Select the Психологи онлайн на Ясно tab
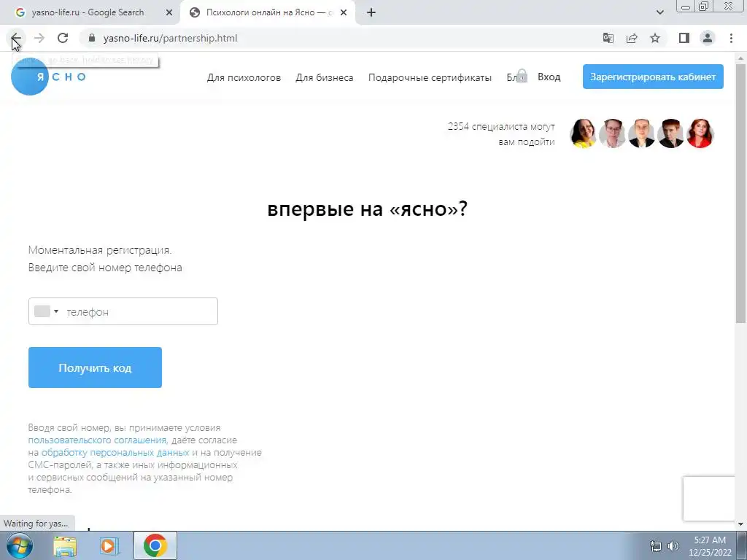Viewport: 747px width, 560px height. point(267,13)
